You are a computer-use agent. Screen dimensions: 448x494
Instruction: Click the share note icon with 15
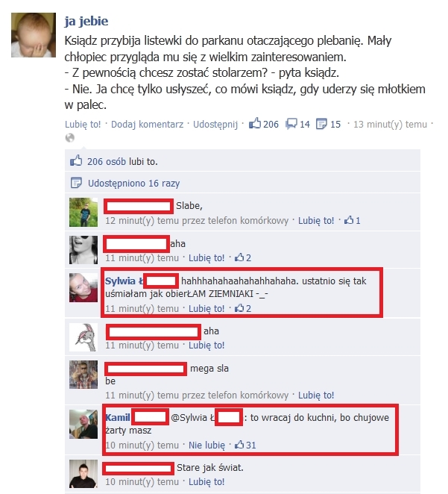pos(321,124)
